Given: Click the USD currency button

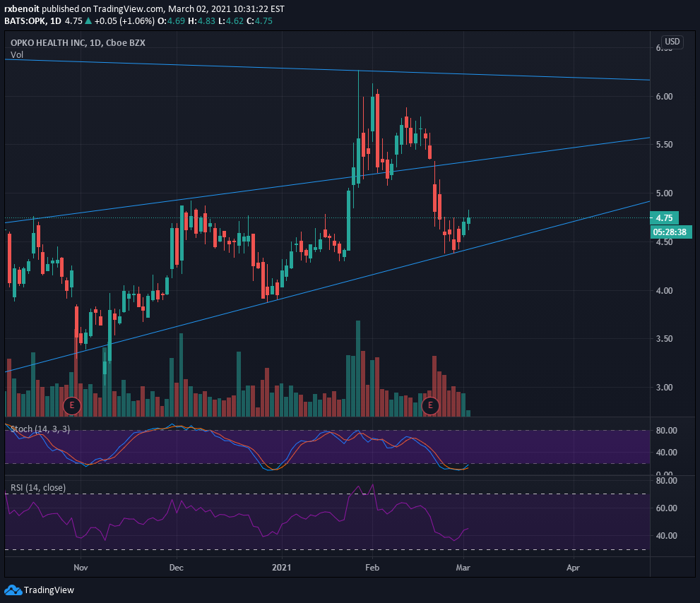Looking at the screenshot, I should [x=672, y=42].
